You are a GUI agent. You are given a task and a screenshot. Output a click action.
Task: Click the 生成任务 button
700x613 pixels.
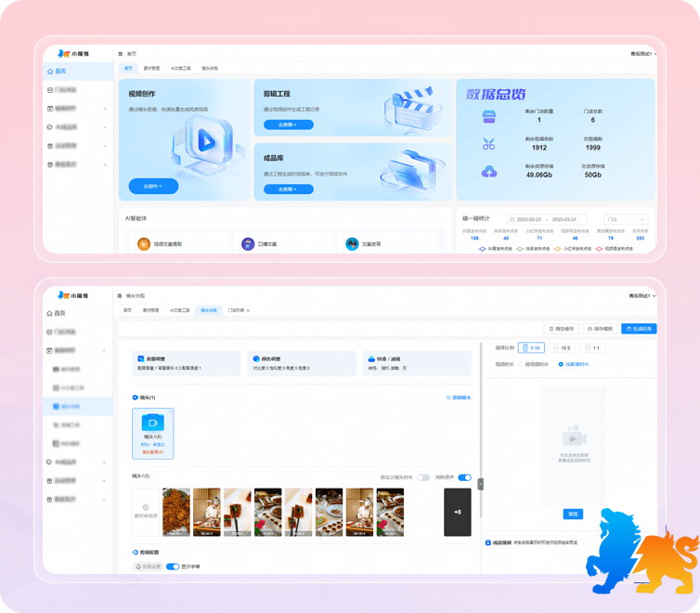pyautogui.click(x=639, y=329)
